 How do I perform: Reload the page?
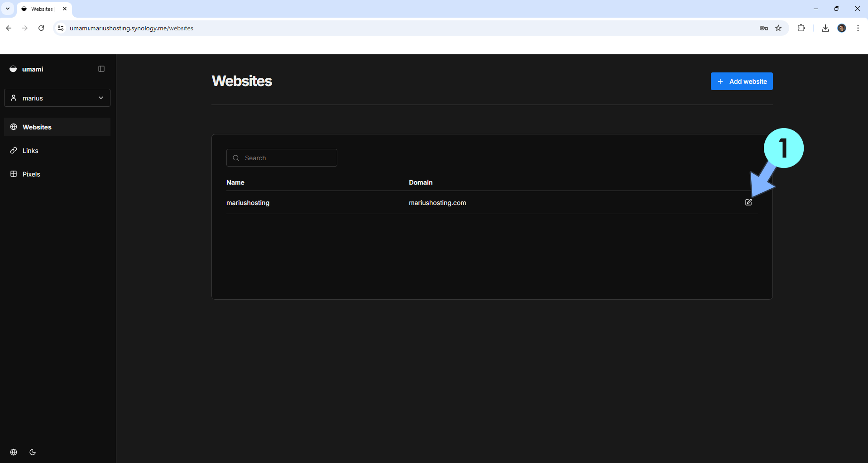tap(41, 28)
